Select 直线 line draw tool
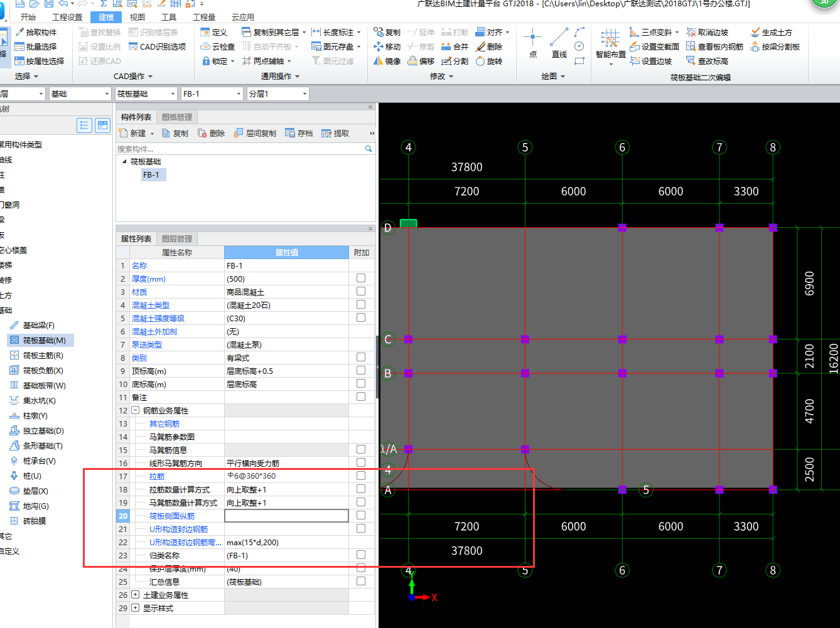This screenshot has height=628, width=840. [x=559, y=43]
